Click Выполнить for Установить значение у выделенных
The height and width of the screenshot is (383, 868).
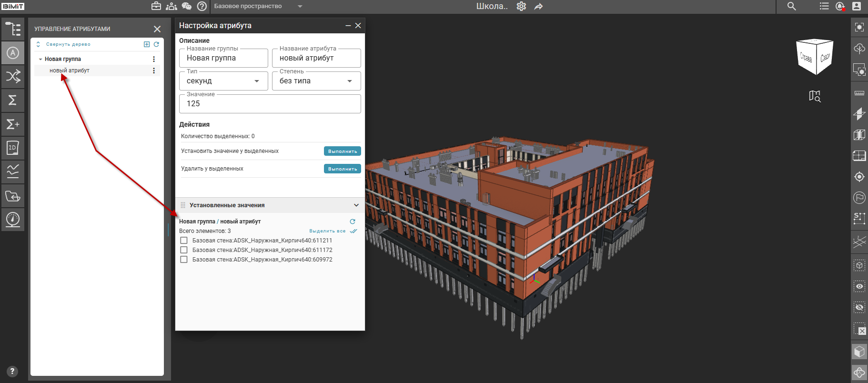coord(343,151)
